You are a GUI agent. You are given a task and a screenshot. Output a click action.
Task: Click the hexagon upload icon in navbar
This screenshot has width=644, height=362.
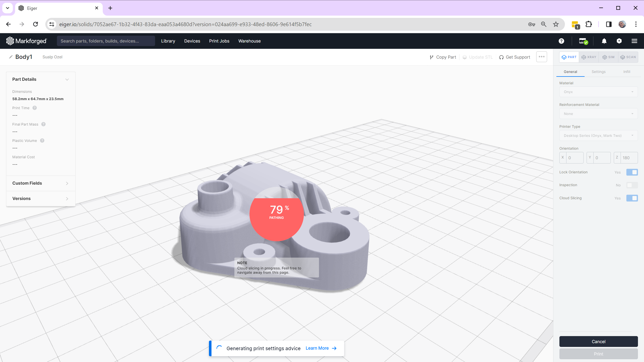tap(619, 41)
